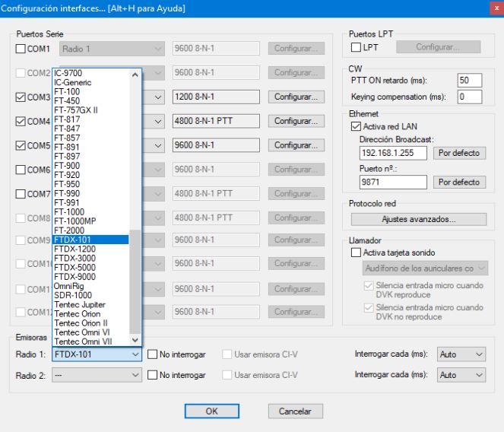Pick FT-897 radio model
504x432 pixels.
click(91, 157)
